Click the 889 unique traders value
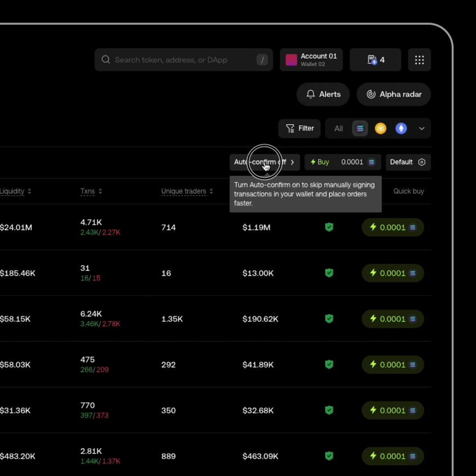This screenshot has height=476, width=476. pos(168,456)
